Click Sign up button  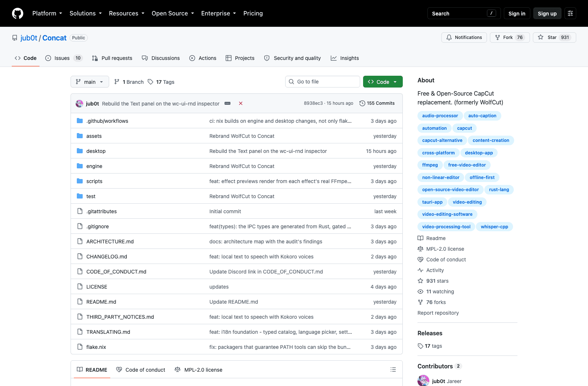547,13
